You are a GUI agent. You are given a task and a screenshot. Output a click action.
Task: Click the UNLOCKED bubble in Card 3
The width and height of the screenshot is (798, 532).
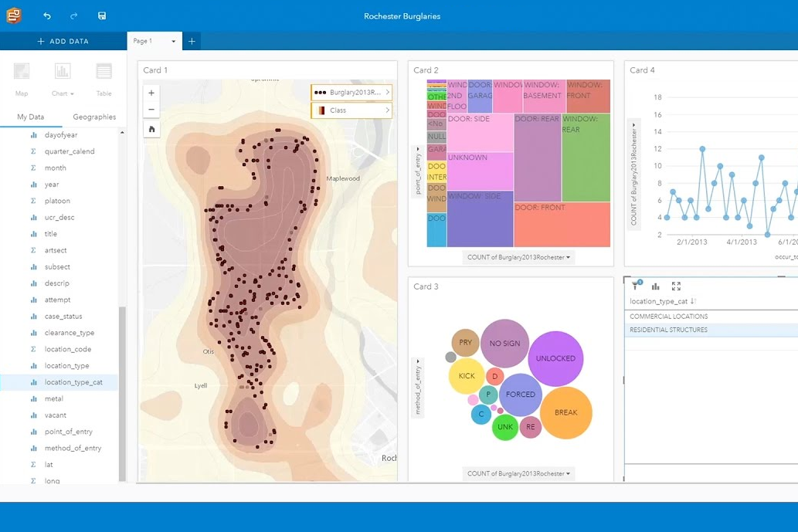[x=555, y=358]
